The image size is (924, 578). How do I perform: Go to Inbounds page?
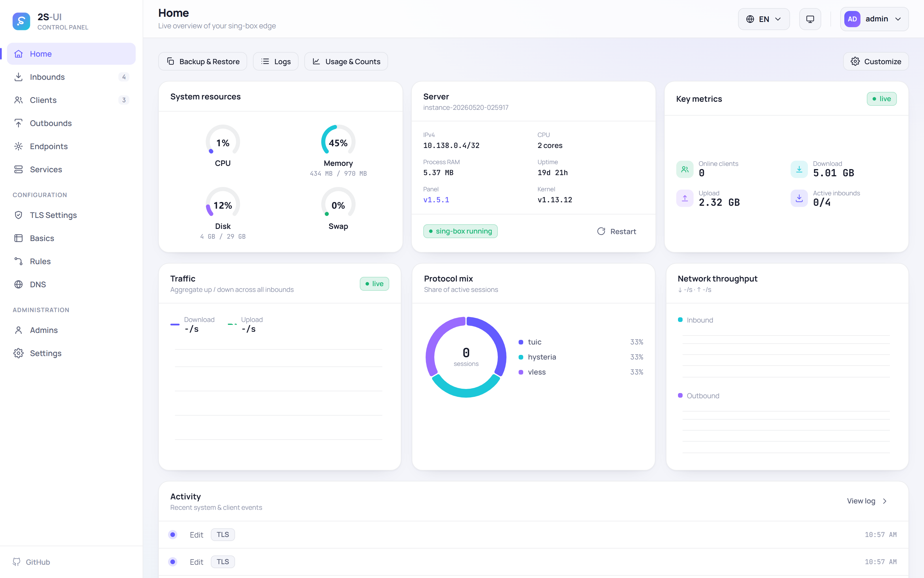71,77
